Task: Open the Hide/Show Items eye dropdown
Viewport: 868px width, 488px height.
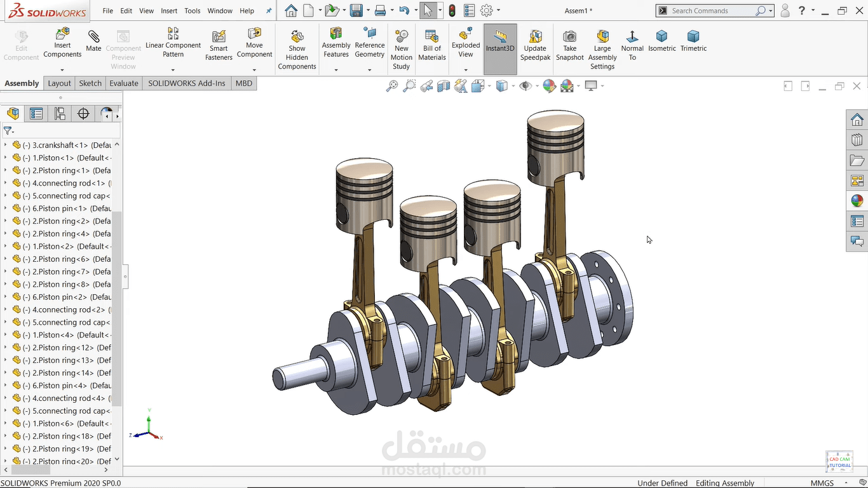Action: (537, 86)
